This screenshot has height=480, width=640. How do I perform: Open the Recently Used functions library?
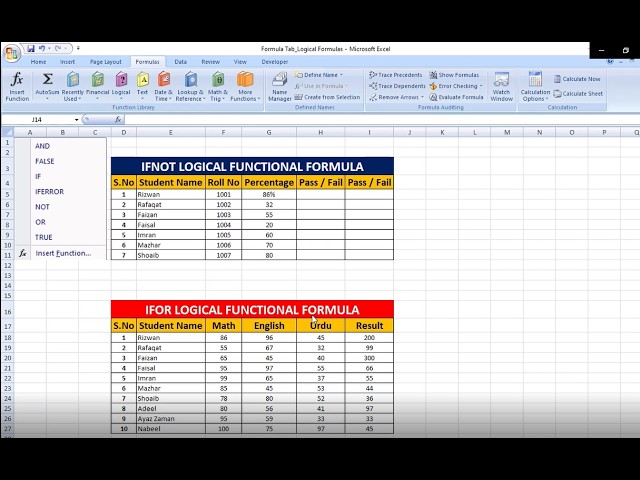[x=73, y=86]
